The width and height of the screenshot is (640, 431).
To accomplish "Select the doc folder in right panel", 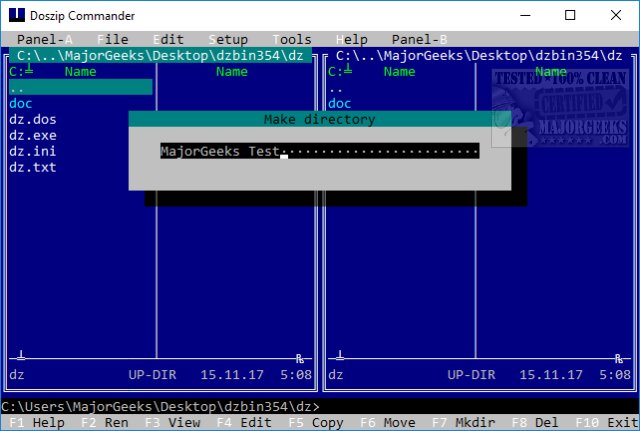I will point(340,104).
